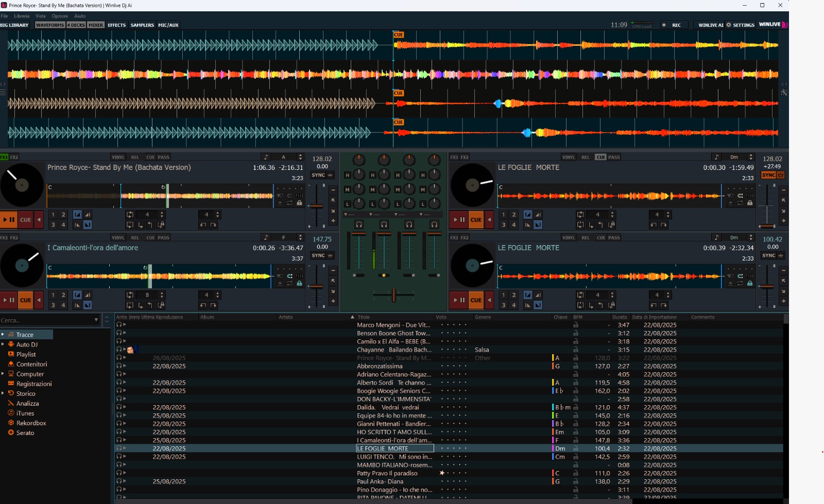The width and height of the screenshot is (824, 504).
Task: Preview headphone icon for Abbronzatissima row
Action: [x=118, y=366]
